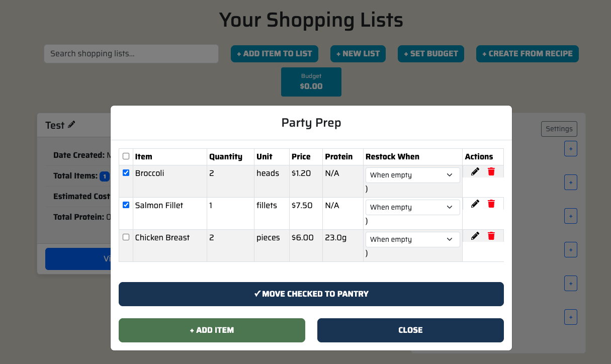
Task: Delete Broccoli using the red trash icon
Action: pyautogui.click(x=491, y=171)
